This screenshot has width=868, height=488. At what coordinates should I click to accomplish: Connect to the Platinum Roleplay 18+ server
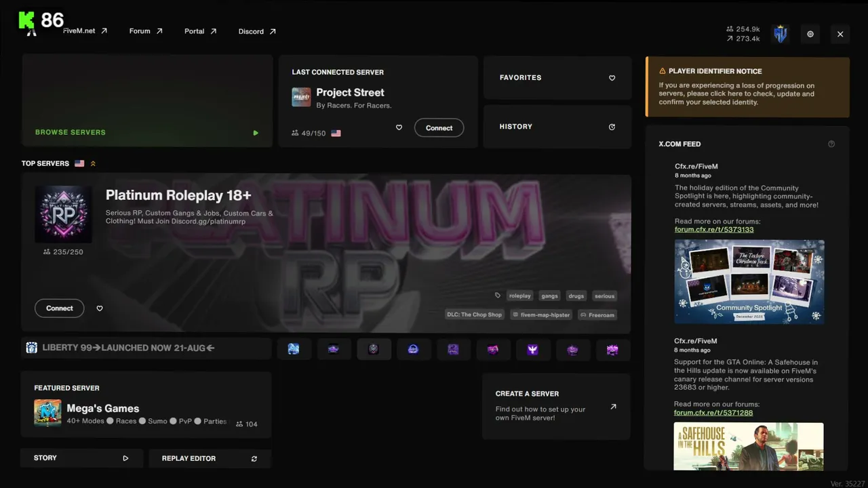point(59,308)
